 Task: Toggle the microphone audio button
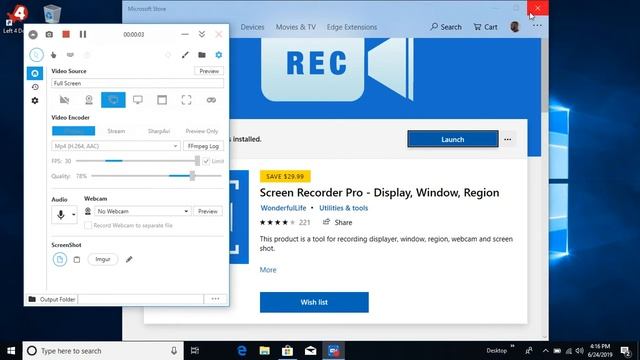click(61, 214)
